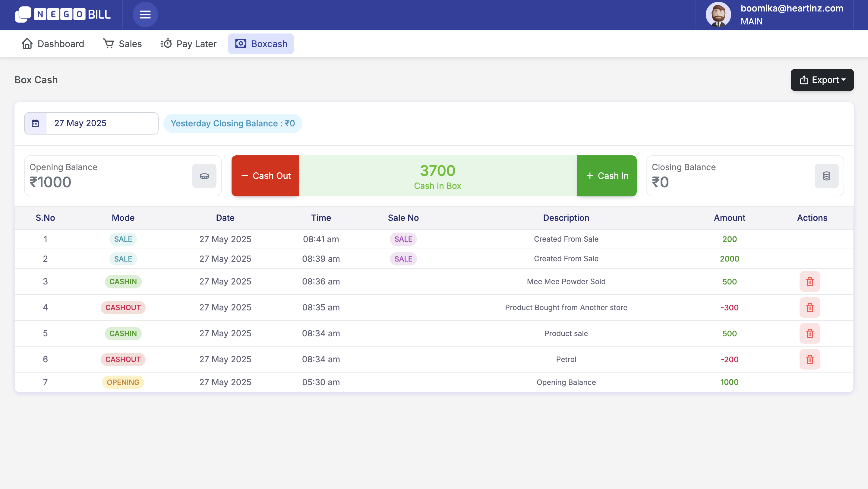868x489 pixels.
Task: Delete the Product Bought from Another store entry
Action: [x=810, y=308]
